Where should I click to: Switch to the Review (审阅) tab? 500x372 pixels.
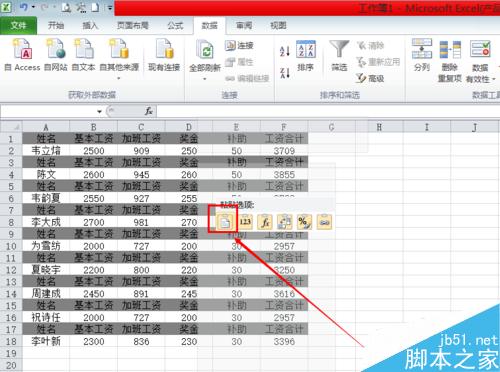pyautogui.click(x=244, y=25)
